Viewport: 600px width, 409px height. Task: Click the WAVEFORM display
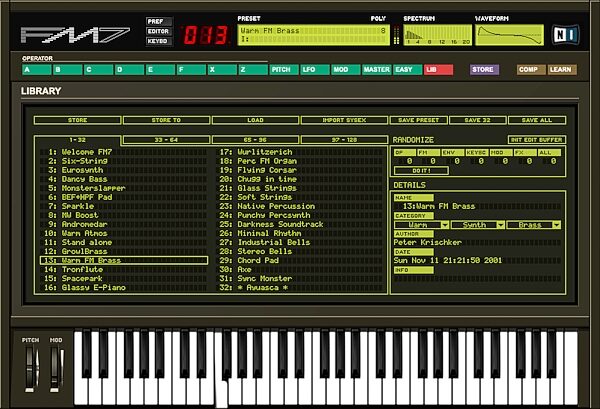click(x=509, y=35)
